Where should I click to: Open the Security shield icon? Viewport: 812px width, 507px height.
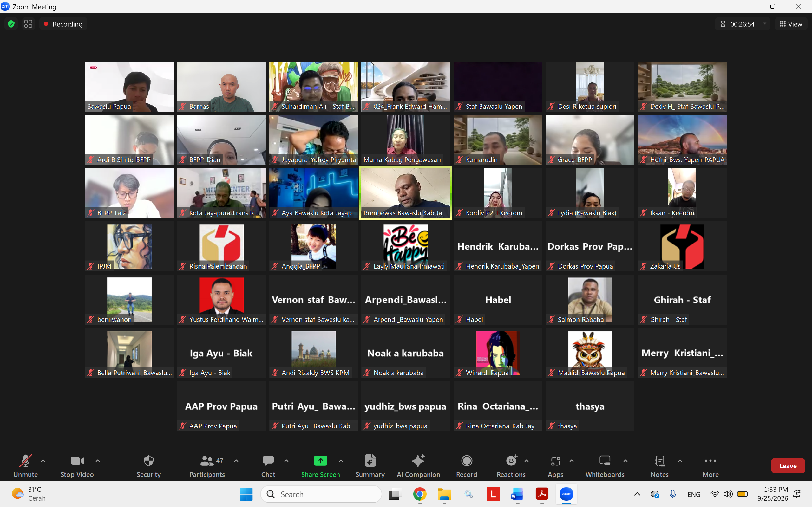click(x=148, y=461)
